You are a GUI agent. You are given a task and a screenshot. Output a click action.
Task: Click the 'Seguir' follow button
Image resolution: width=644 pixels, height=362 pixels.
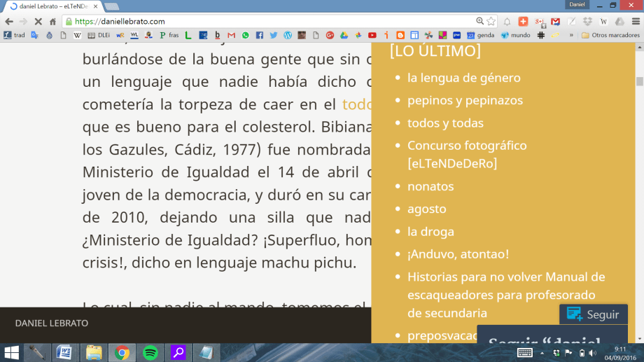pos(593,315)
